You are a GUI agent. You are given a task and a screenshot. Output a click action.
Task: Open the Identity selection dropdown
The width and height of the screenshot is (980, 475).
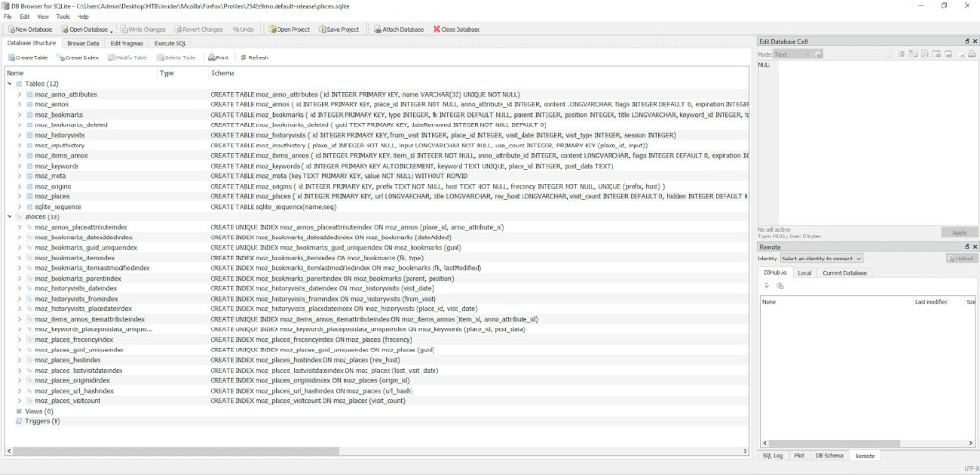(x=821, y=259)
